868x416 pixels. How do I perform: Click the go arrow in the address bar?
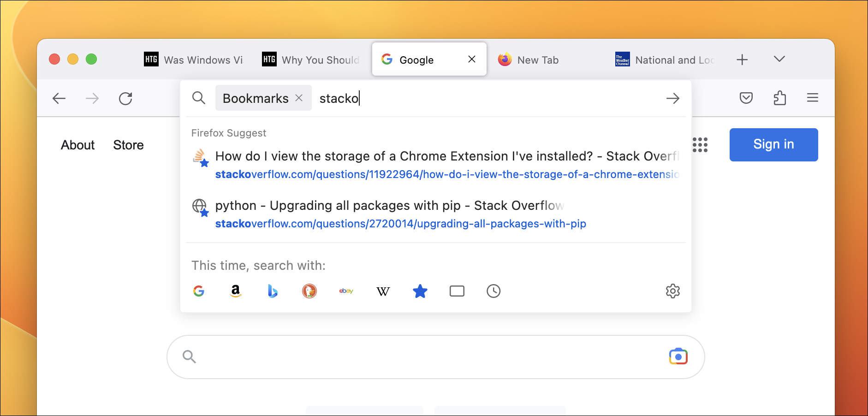(x=673, y=98)
